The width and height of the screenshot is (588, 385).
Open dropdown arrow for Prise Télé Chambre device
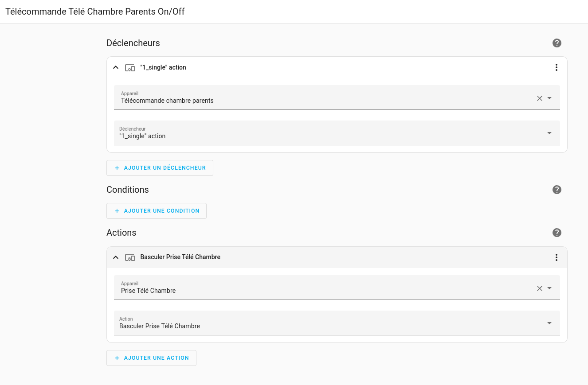(549, 288)
